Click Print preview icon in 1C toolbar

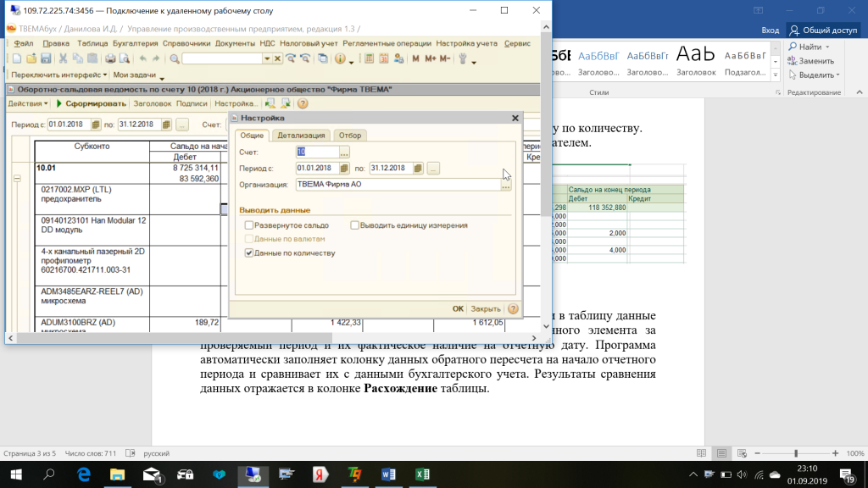(x=125, y=58)
